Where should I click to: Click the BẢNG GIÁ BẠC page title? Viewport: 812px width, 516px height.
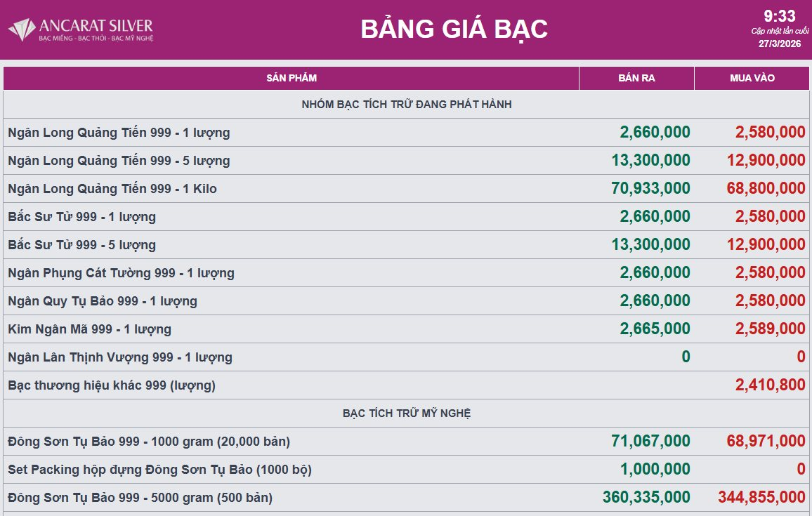(x=454, y=29)
